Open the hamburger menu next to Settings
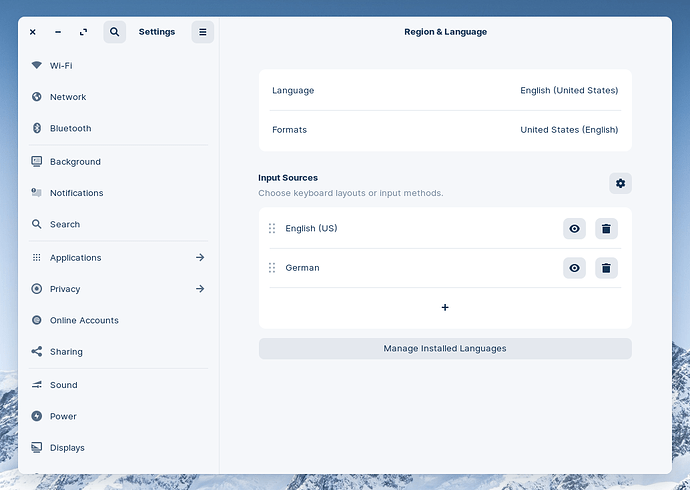This screenshot has width=690, height=490. 202,32
